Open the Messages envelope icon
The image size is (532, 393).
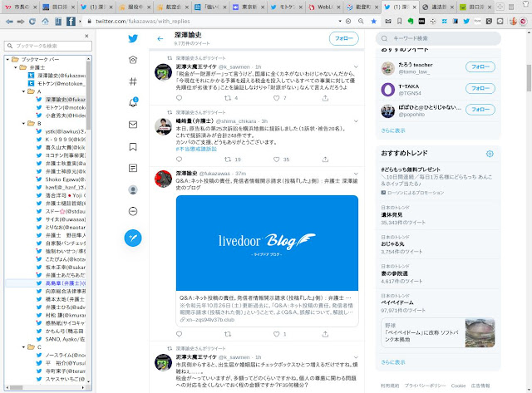click(133, 125)
